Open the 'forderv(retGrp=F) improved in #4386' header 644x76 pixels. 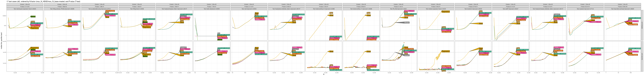tap(324, 9)
